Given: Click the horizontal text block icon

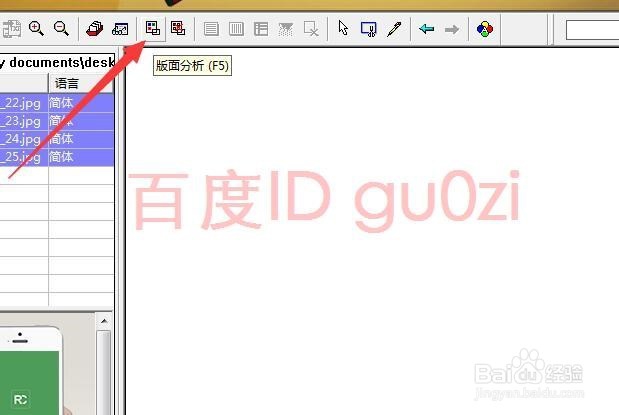Looking at the screenshot, I should pyautogui.click(x=211, y=29).
